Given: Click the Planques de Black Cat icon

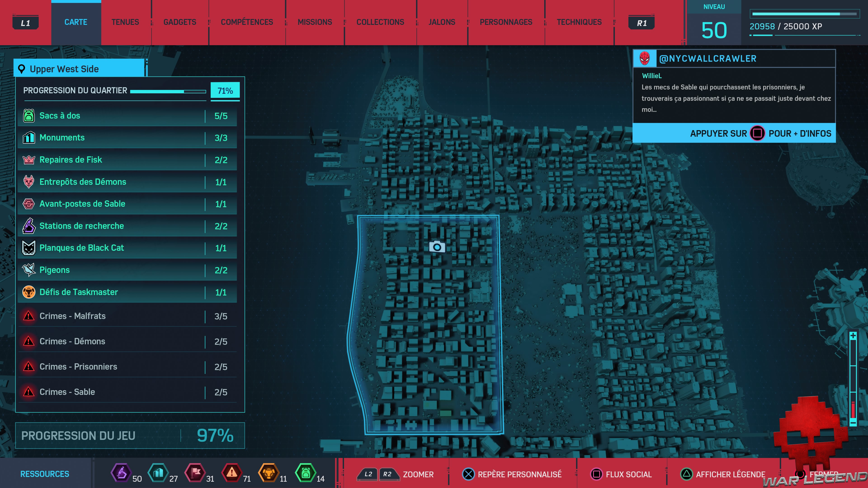Looking at the screenshot, I should [29, 248].
